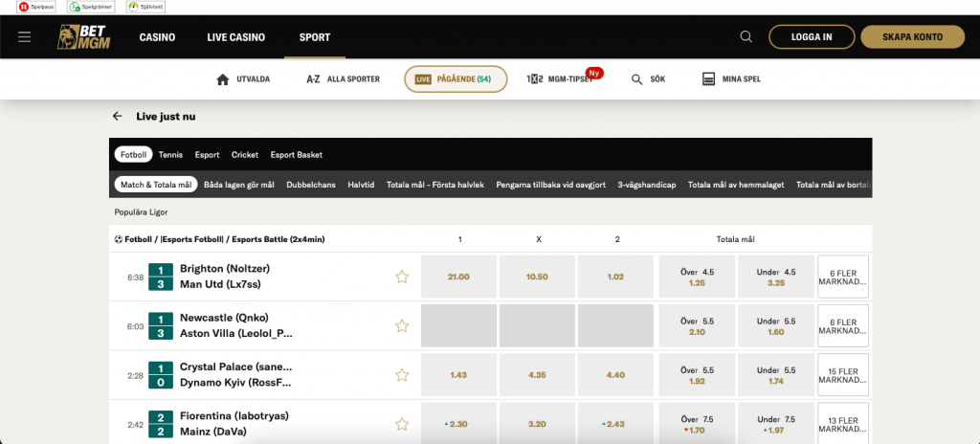This screenshot has height=444, width=980.
Task: Bet on Fiorentina draw at 3.20
Action: tap(538, 424)
